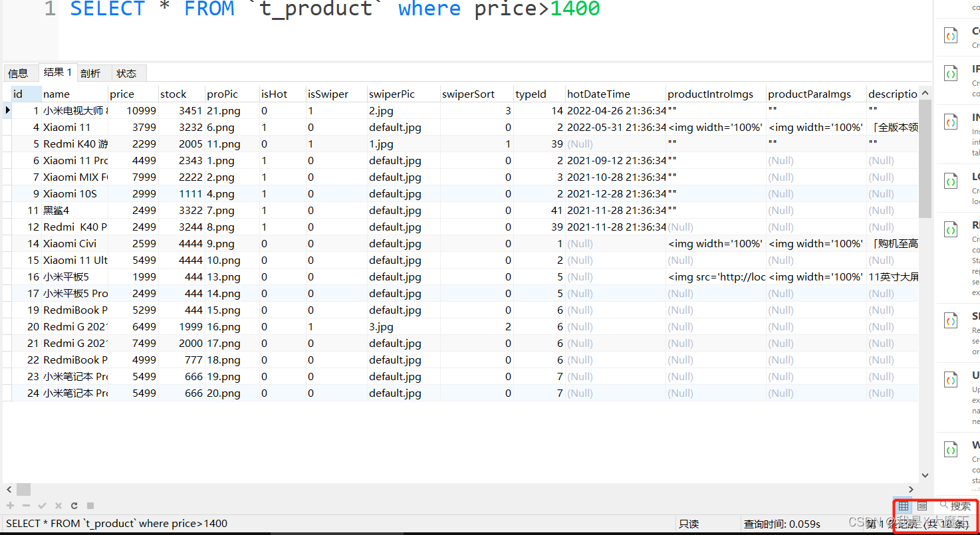Select the name cell 'Xiaomi 11' with price 3799
This screenshot has height=535, width=980.
(x=74, y=127)
